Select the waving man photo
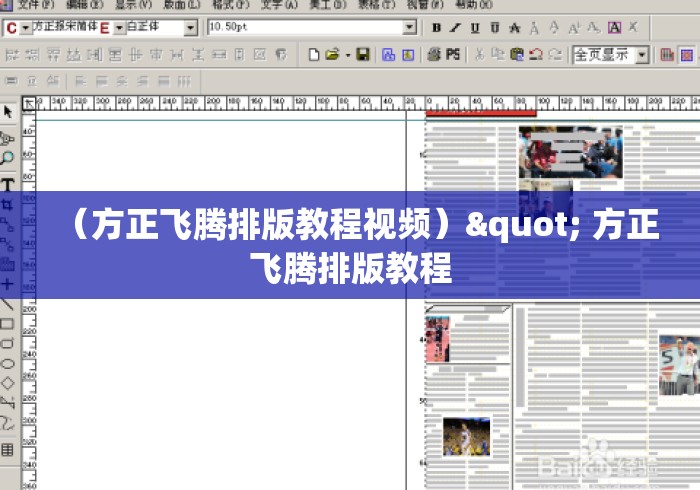700x490 pixels. click(x=679, y=365)
